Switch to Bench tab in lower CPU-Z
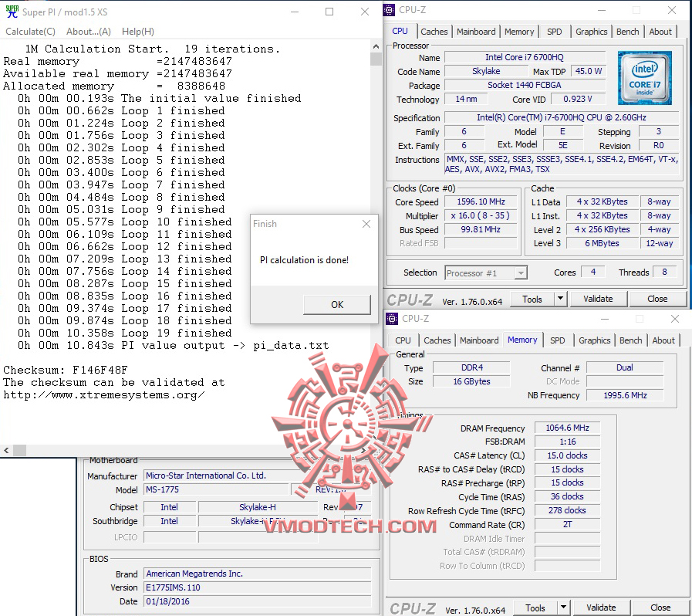Image resolution: width=692 pixels, height=616 pixels. pyautogui.click(x=630, y=340)
